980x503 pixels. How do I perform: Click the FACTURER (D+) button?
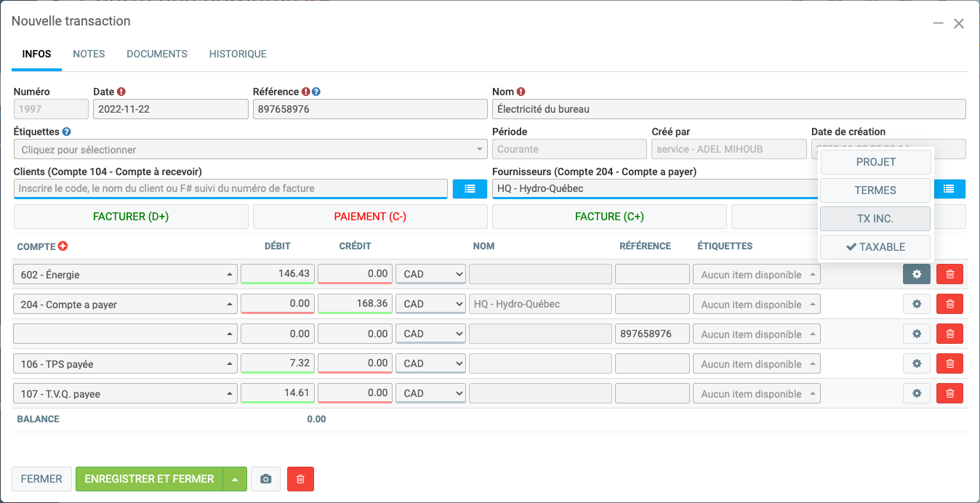131,217
